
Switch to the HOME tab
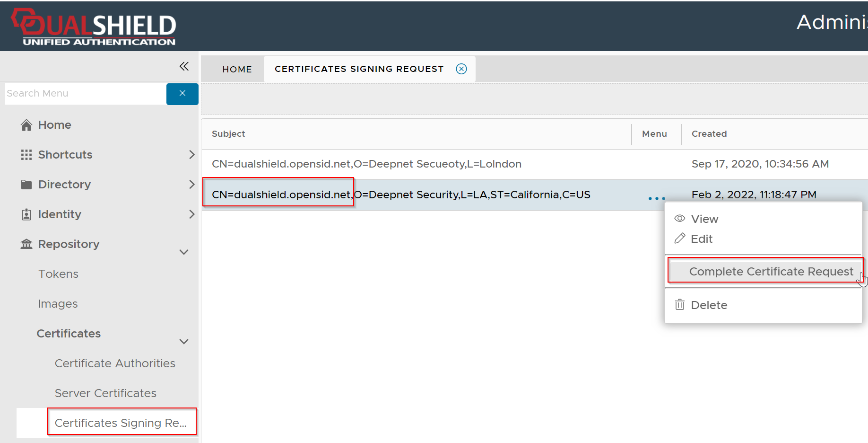pos(237,70)
